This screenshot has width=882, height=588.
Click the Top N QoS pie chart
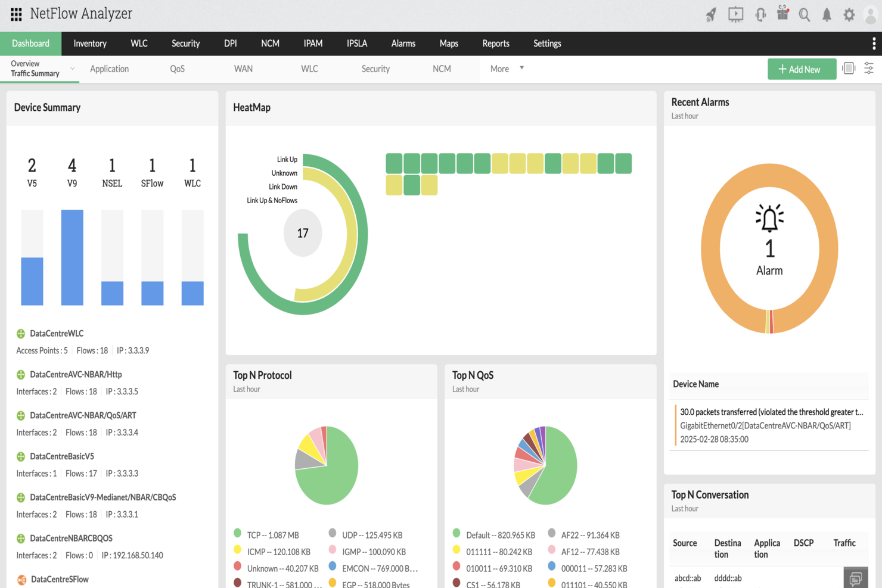[545, 465]
